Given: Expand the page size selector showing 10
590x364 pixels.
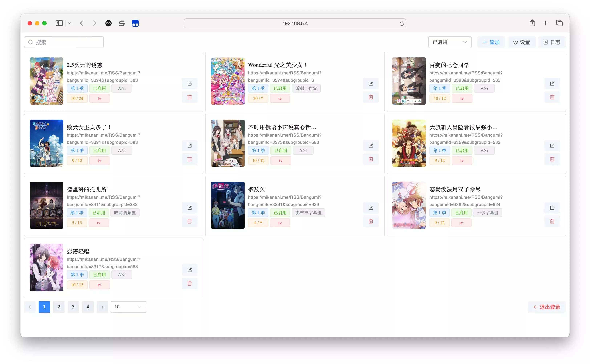Looking at the screenshot, I should pos(128,307).
